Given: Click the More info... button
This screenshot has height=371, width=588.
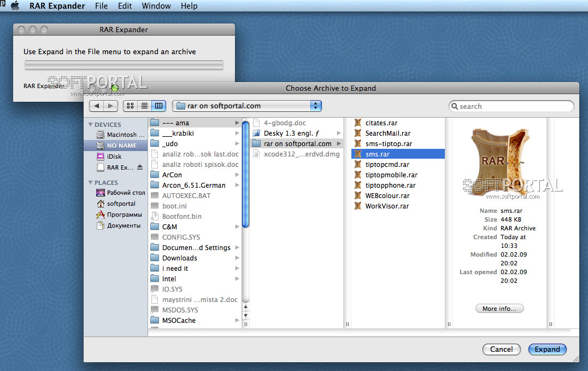Looking at the screenshot, I should pos(499,308).
